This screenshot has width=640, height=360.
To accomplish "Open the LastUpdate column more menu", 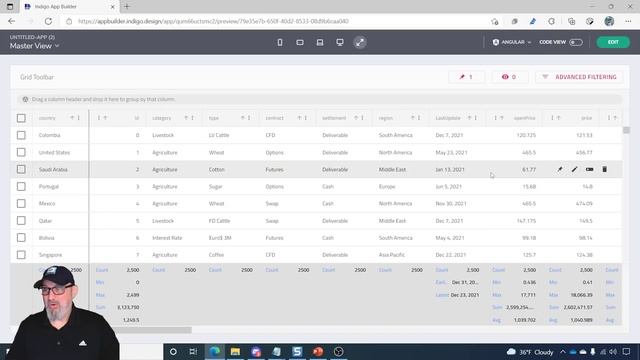I will coord(476,118).
